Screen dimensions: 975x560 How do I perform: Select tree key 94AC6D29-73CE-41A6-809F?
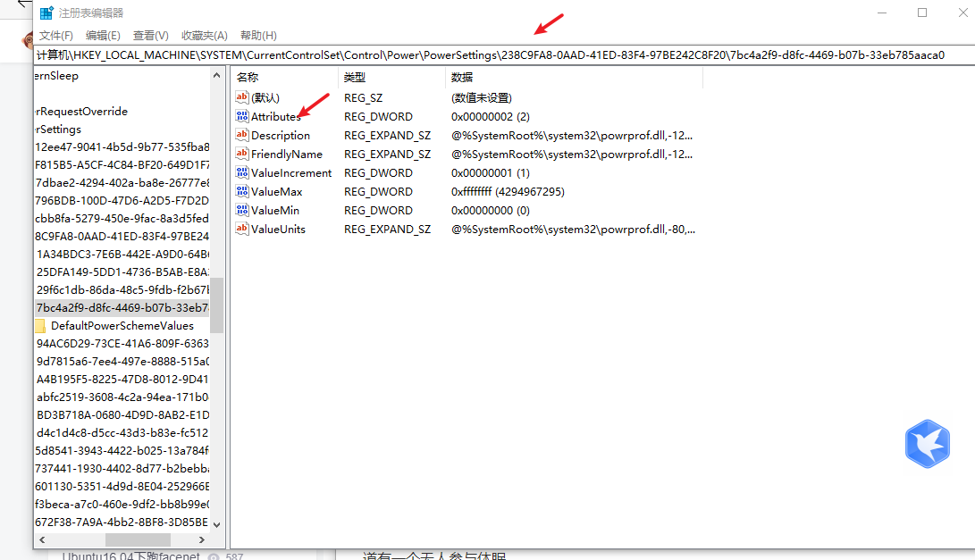(x=122, y=343)
